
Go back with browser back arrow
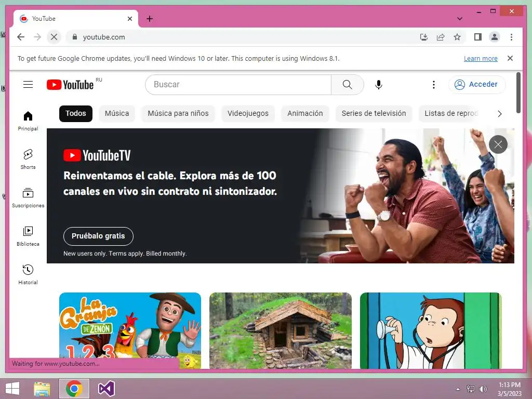[21, 37]
